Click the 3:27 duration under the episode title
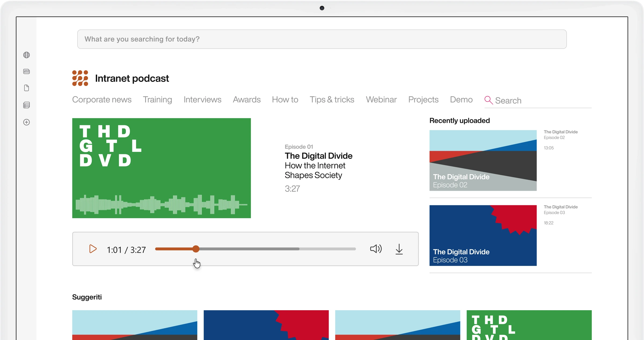The height and width of the screenshot is (340, 644). click(x=292, y=189)
